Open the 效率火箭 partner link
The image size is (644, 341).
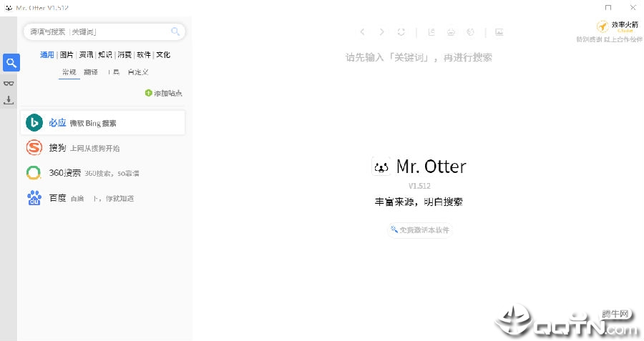tap(625, 25)
